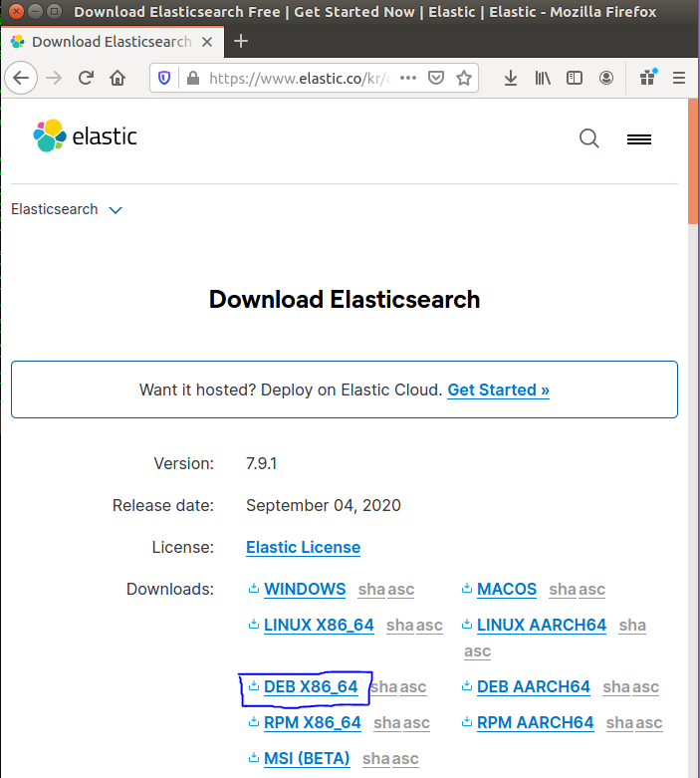
Task: Open the Library bookmarks and history
Action: click(543, 78)
